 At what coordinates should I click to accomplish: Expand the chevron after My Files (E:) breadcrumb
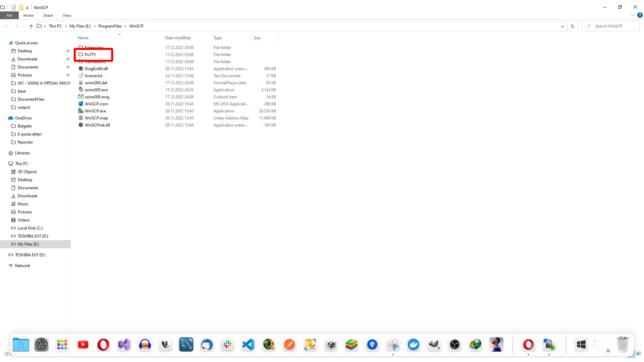95,26
